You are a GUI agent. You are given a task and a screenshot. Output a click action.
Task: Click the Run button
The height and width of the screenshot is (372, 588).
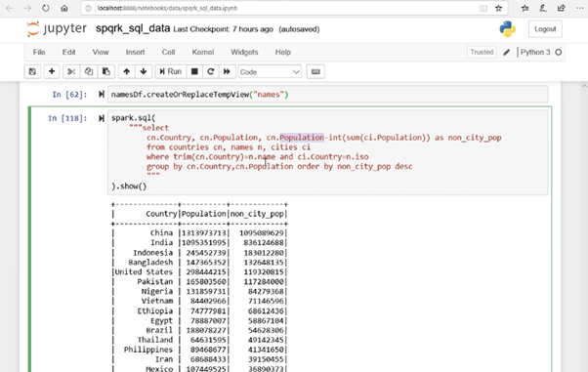click(x=171, y=71)
